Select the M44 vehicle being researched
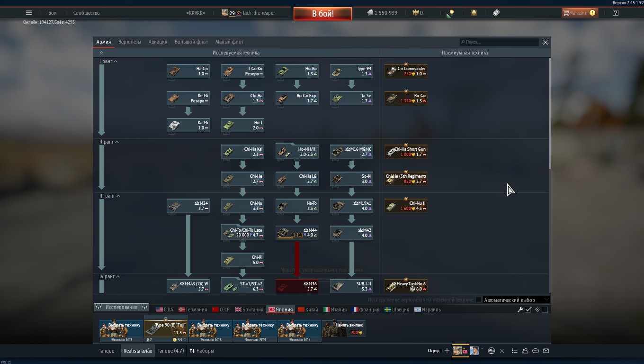 297,233
